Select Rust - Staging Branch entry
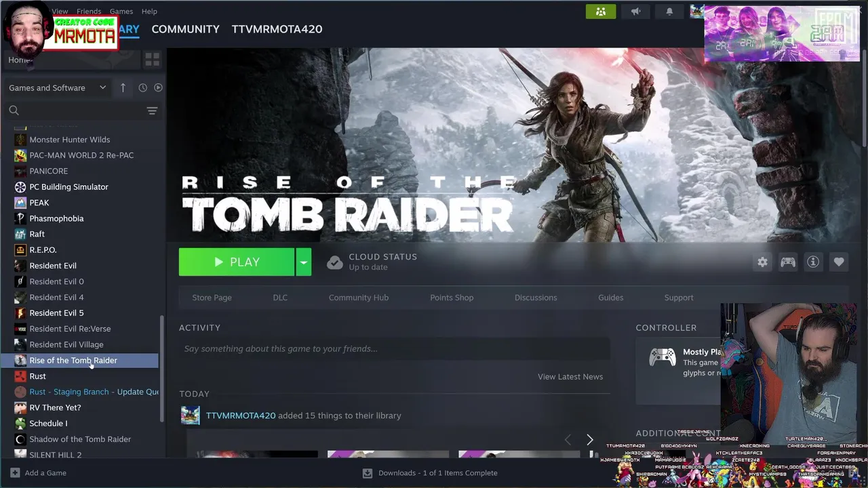868x488 pixels. 94,392
